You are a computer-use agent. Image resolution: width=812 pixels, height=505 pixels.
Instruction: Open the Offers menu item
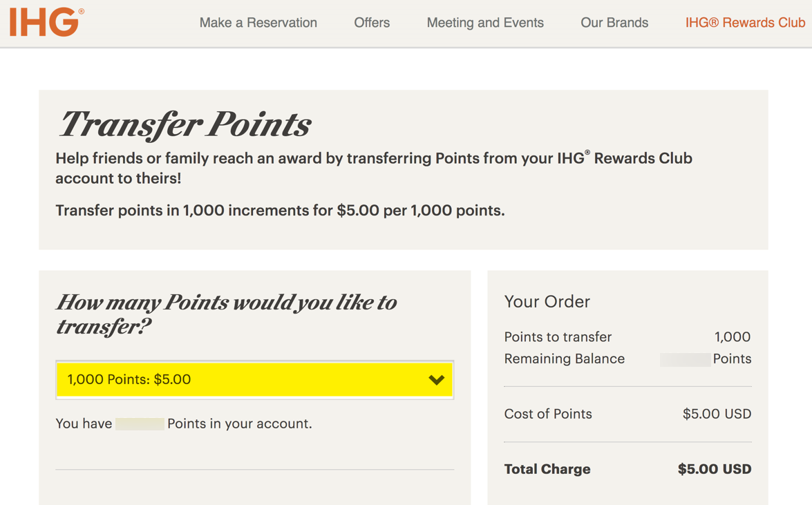(x=372, y=23)
